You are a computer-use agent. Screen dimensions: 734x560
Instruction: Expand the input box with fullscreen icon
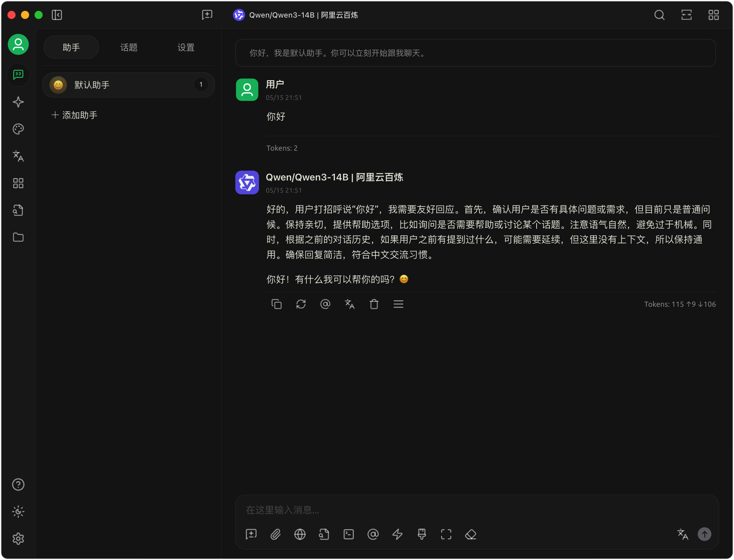click(x=446, y=534)
